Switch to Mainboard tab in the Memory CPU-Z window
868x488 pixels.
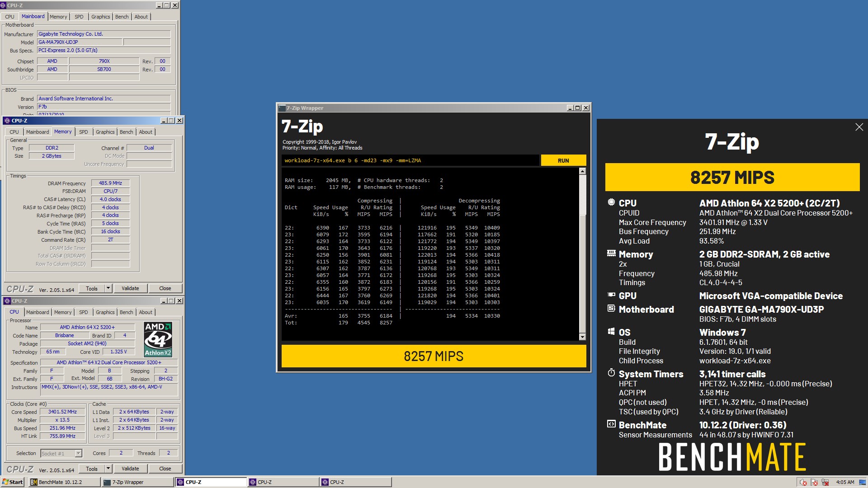pos(38,132)
